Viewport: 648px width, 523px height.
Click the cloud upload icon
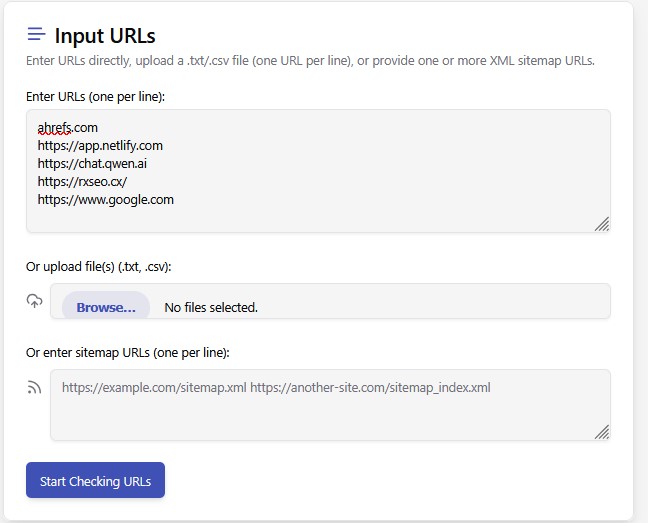tap(35, 301)
